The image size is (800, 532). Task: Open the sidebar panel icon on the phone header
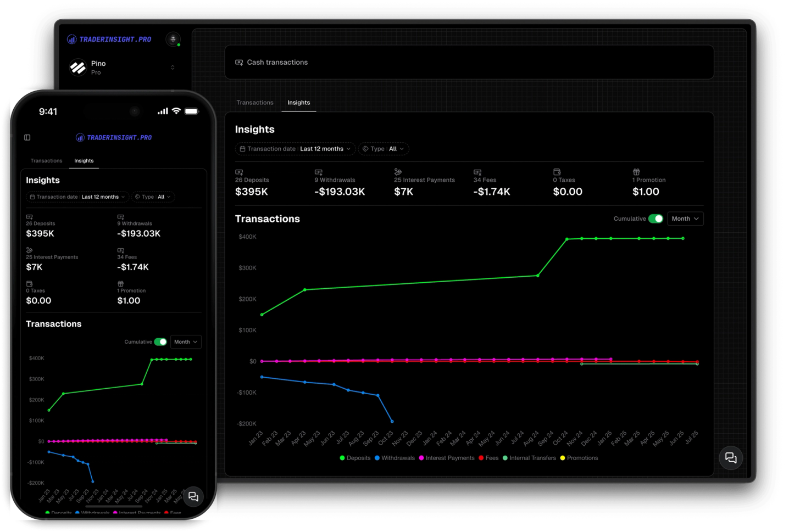27,137
